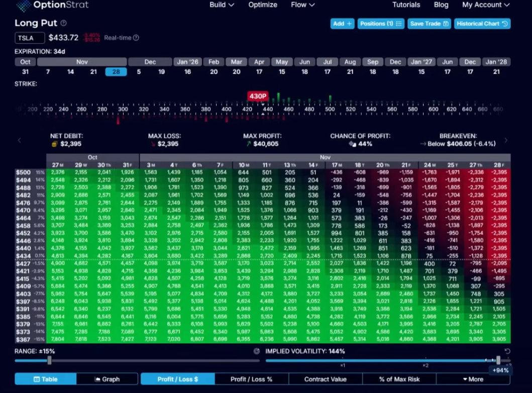Click the right arrow beside Breakeven
This screenshot has height=393, width=532.
pos(506,140)
